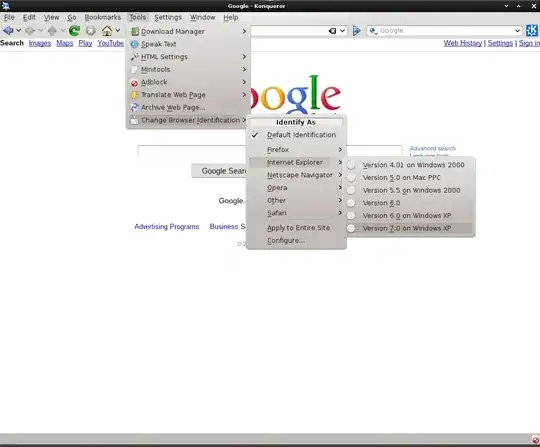The width and height of the screenshot is (540, 447).
Task: Click the Google toolbar search field
Action: pyautogui.click(x=444, y=31)
